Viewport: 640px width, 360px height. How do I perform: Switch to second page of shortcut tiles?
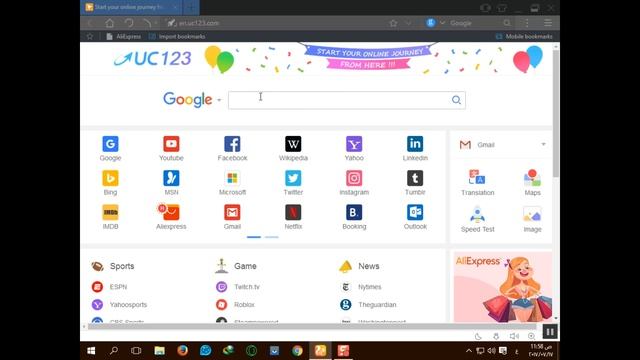[271, 237]
